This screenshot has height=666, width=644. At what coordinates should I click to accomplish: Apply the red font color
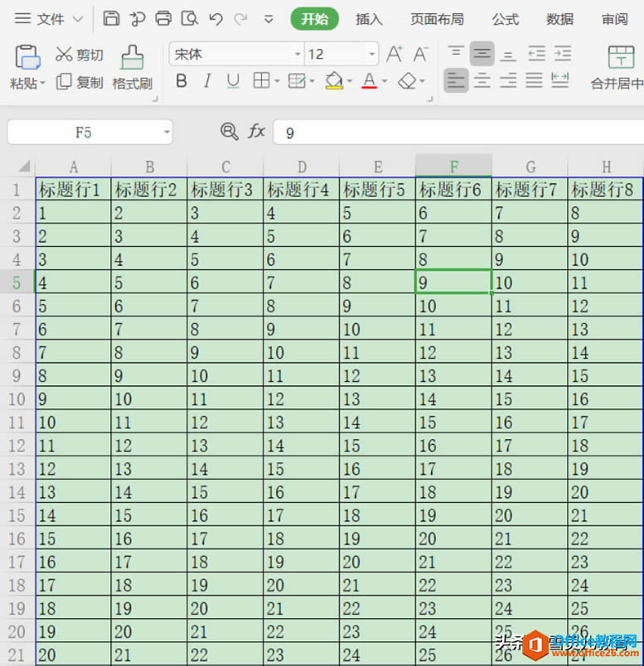[369, 80]
